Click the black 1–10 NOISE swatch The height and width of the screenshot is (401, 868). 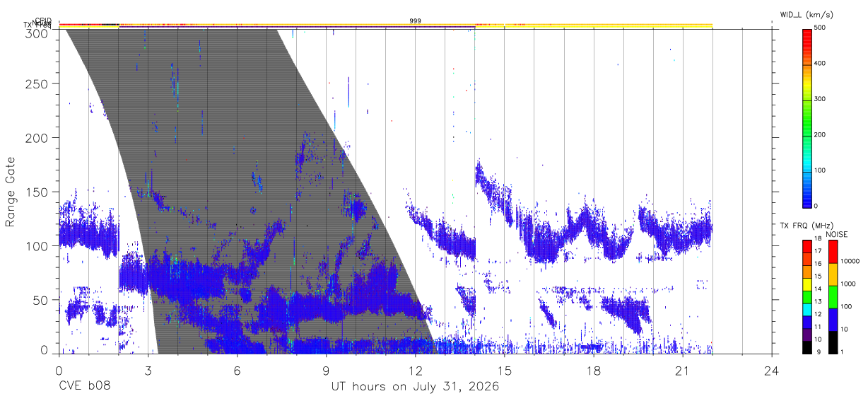(833, 342)
